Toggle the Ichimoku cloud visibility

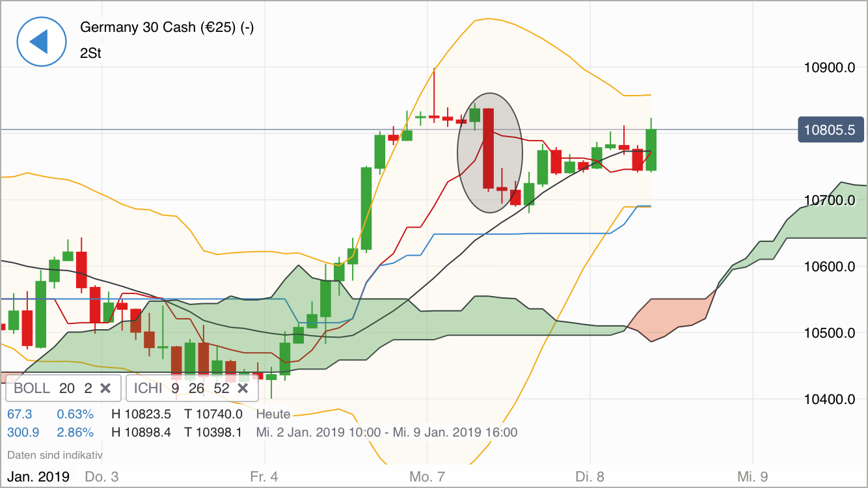point(148,388)
